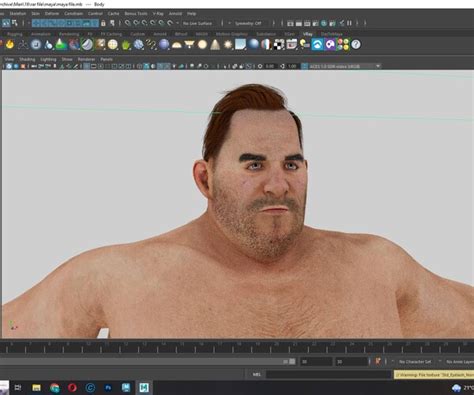Open the Skeleton menu
Image resolution: width=474 pixels, height=395 pixels.
coord(18,14)
